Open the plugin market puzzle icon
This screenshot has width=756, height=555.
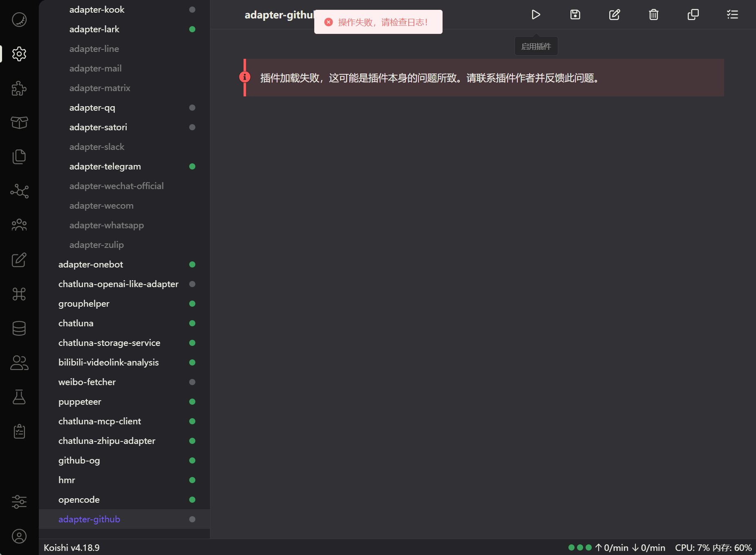coord(19,88)
